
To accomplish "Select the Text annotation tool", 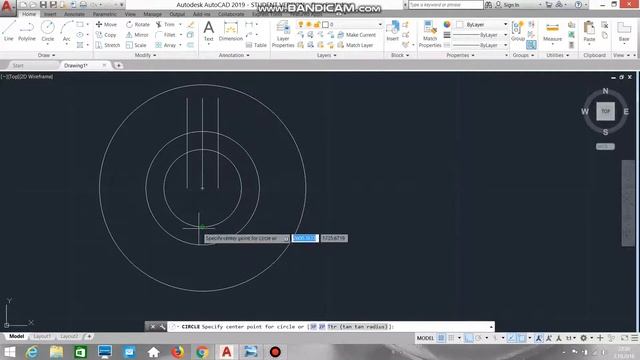I will click(209, 31).
